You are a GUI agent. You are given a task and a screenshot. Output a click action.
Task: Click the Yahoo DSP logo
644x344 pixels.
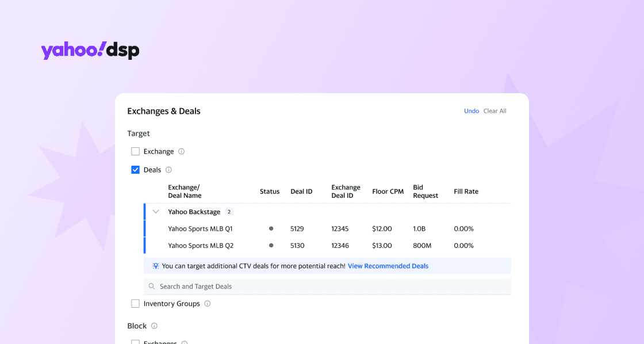click(x=90, y=51)
